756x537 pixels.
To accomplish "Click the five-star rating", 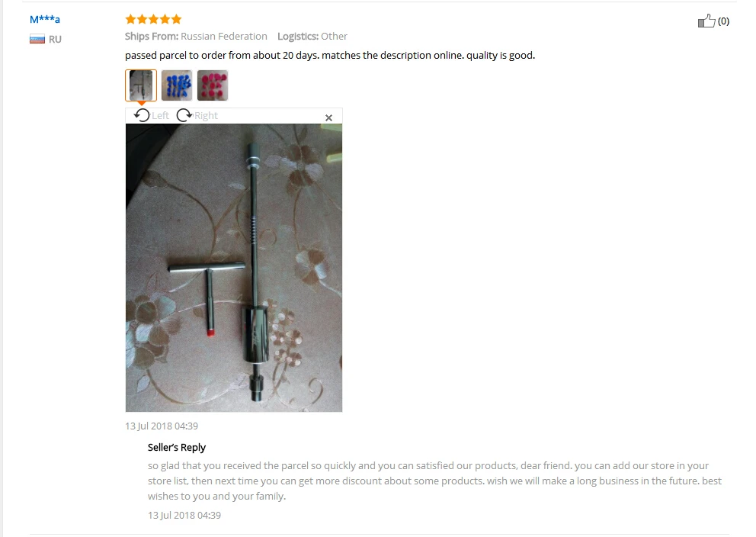I will [153, 19].
